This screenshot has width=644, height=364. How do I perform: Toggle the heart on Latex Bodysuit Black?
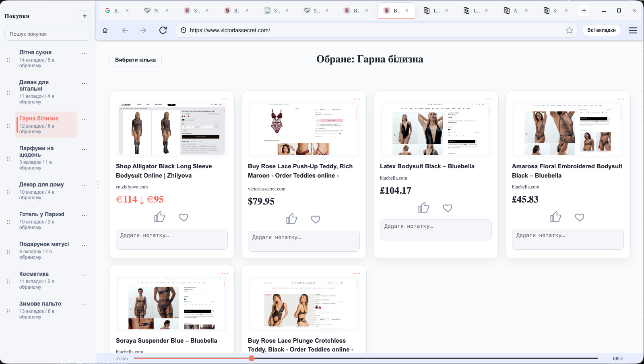(448, 208)
